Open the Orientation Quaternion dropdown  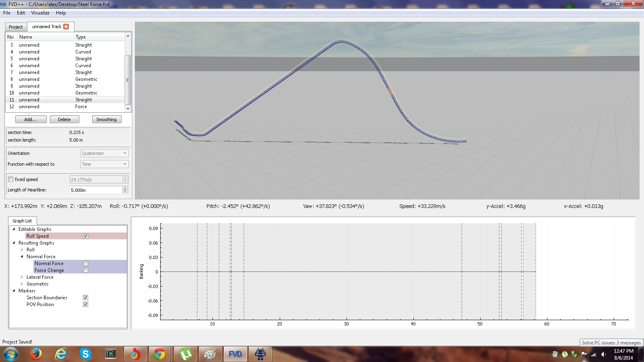104,153
